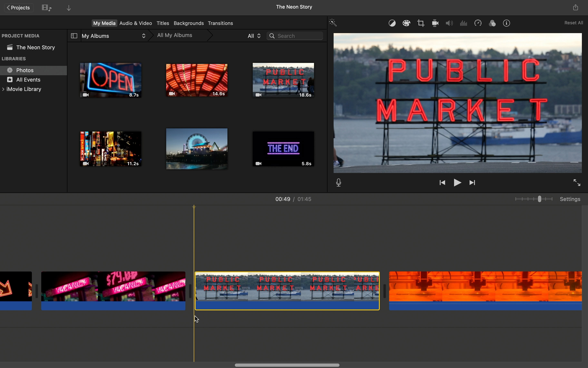Expand the iMovie Library item

[3, 89]
